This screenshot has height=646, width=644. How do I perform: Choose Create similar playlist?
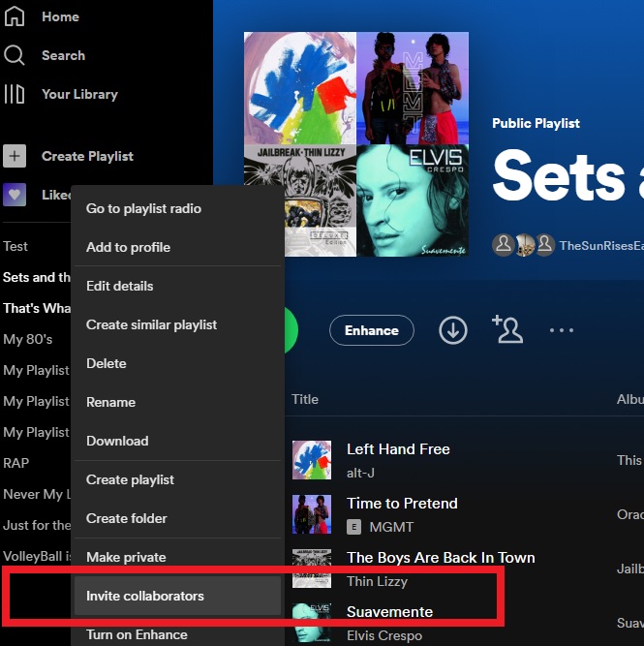click(177, 324)
